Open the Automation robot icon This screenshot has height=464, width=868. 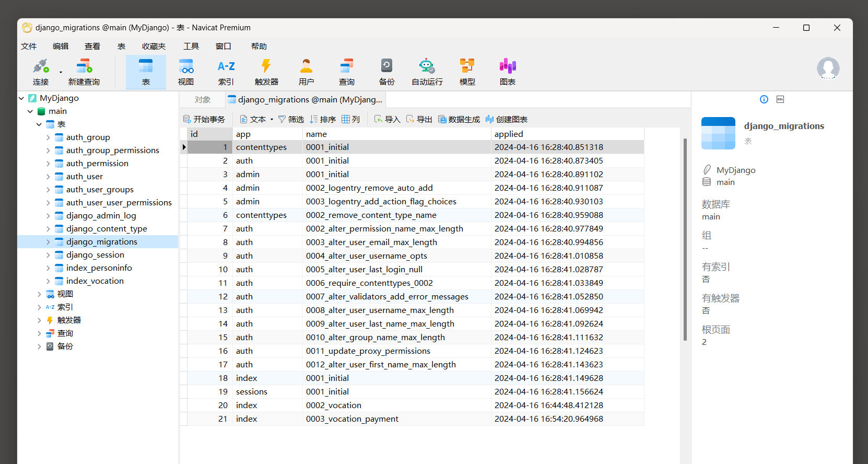click(427, 72)
